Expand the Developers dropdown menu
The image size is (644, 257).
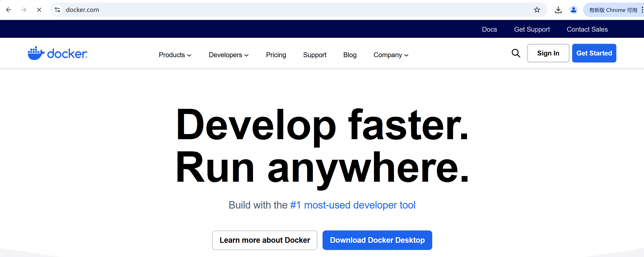click(229, 55)
